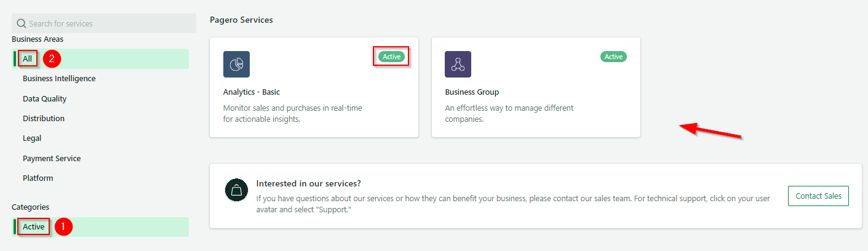Click the shopping bag icon
This screenshot has width=868, height=251.
pos(236,191)
